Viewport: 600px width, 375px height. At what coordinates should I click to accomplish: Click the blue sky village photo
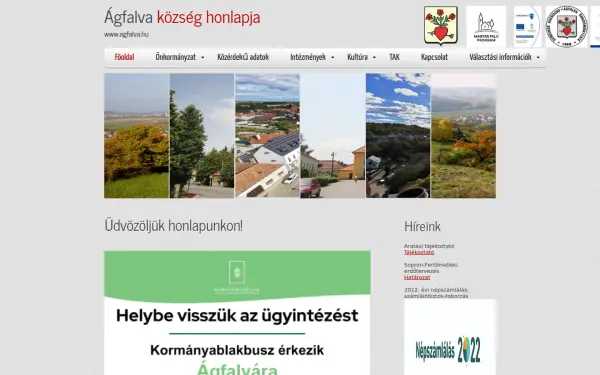pyautogui.click(x=398, y=136)
